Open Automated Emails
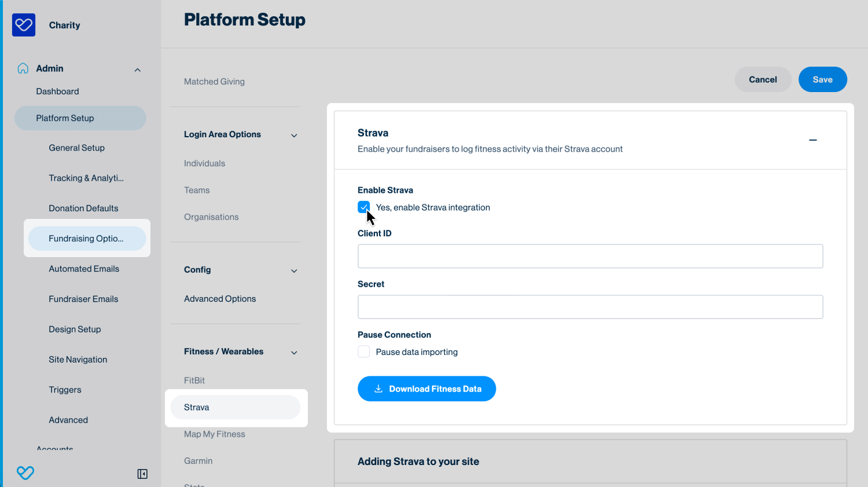 click(84, 269)
